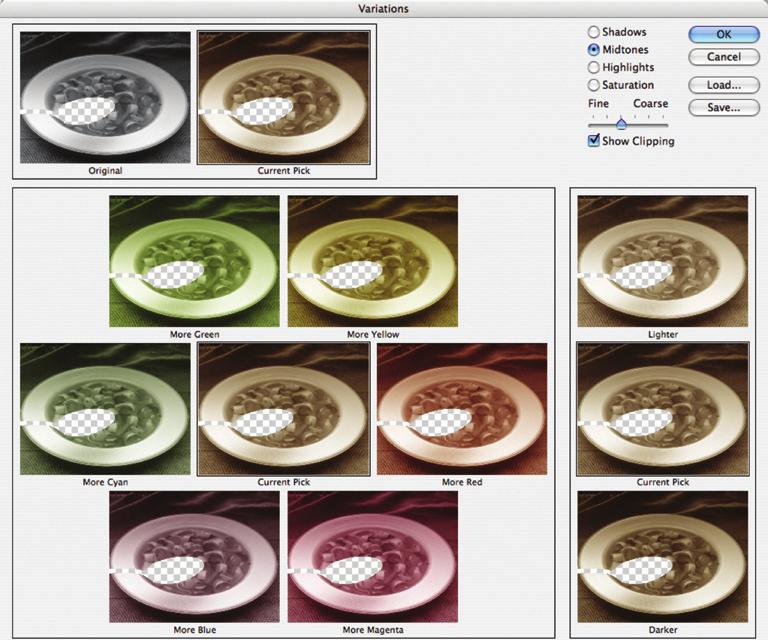Click the Variations dialog title bar

(384, 8)
